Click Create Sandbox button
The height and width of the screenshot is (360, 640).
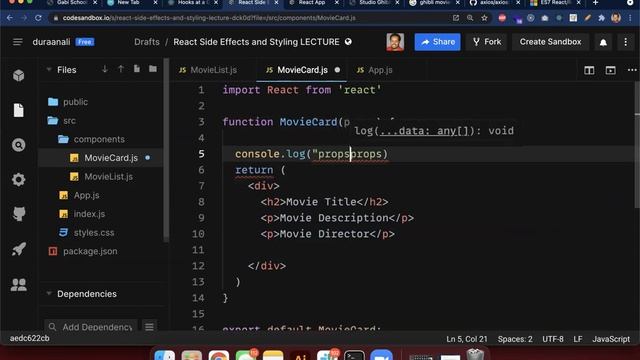pyautogui.click(x=550, y=42)
